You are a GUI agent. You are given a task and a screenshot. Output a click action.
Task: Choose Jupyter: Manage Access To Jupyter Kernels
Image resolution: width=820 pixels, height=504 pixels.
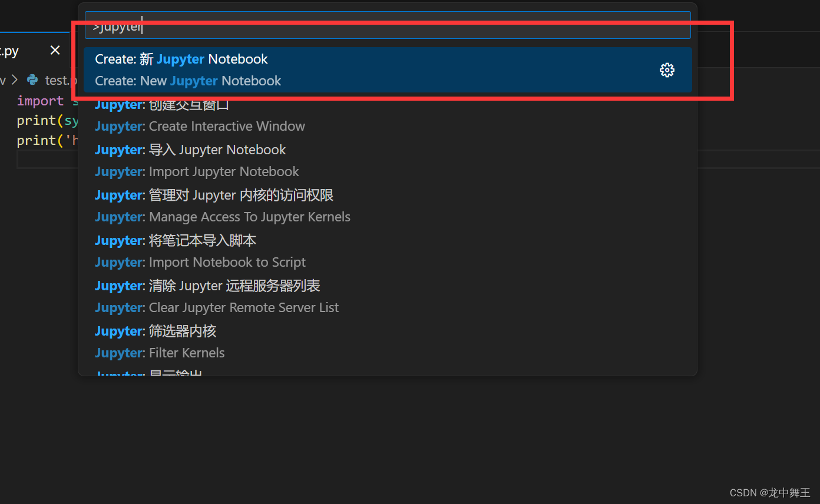click(388, 206)
